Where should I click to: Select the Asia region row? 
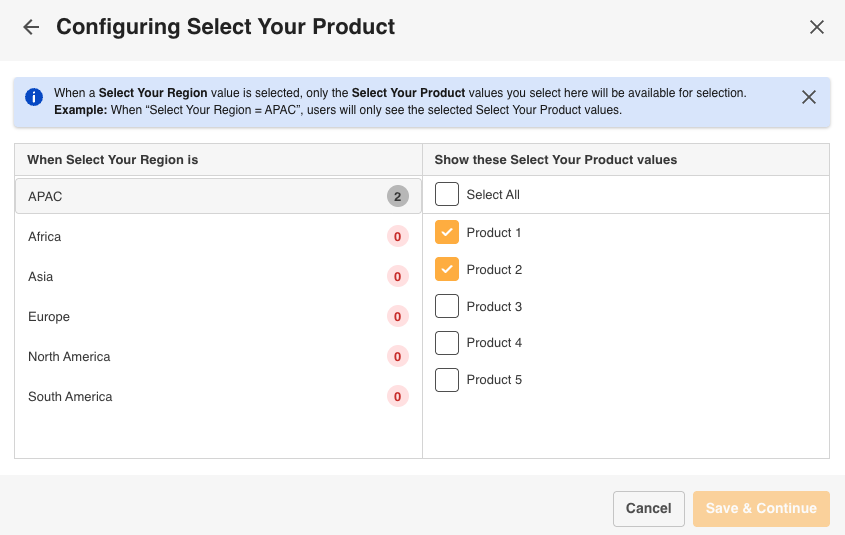click(x=218, y=276)
